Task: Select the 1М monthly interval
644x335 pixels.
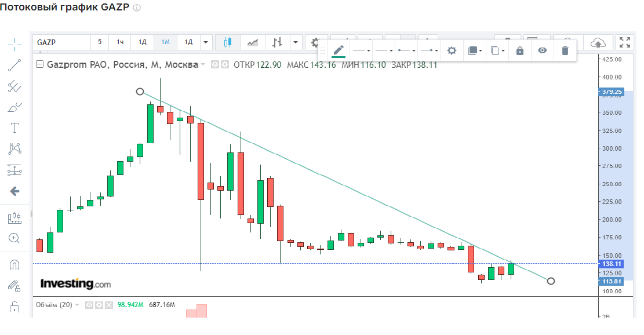Action: tap(166, 42)
